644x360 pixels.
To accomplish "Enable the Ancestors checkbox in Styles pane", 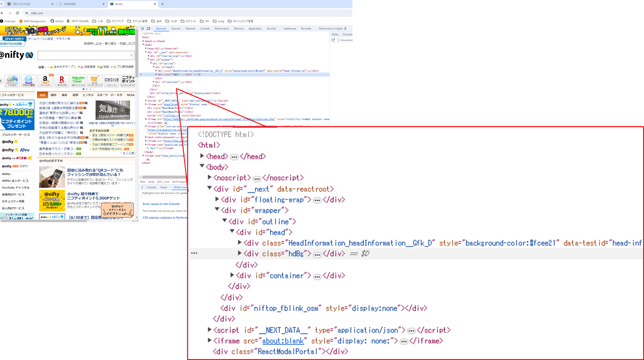I will click(x=339, y=40).
